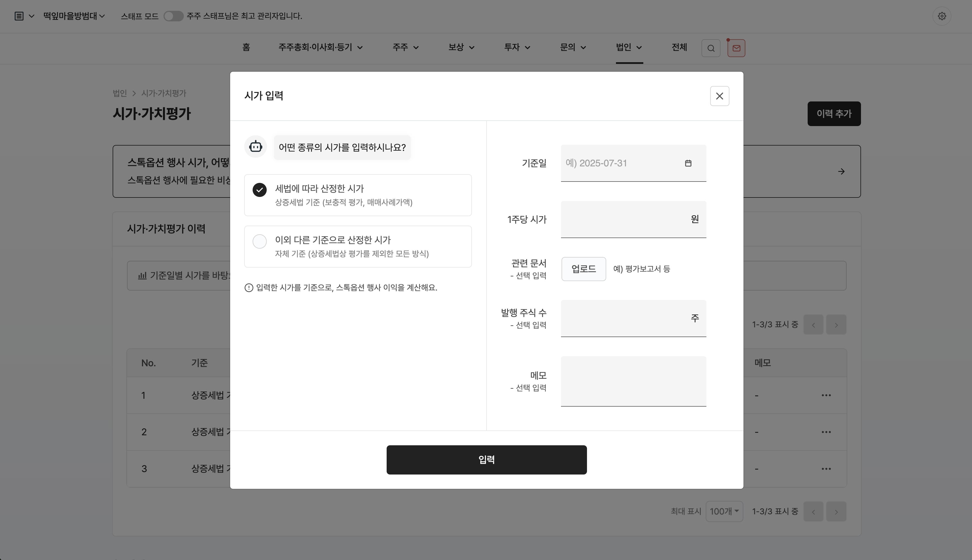Click the robot chatbot icon in the modal

coord(255,147)
